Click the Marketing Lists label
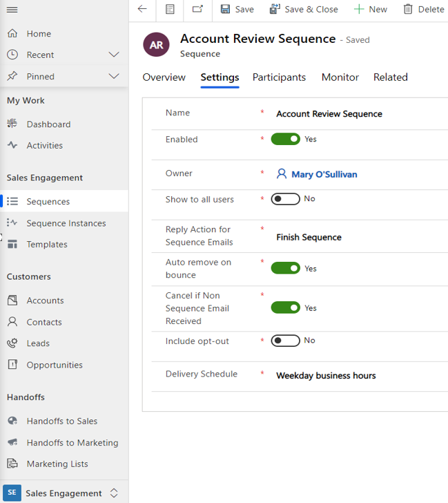This screenshot has height=503, width=448. [57, 464]
